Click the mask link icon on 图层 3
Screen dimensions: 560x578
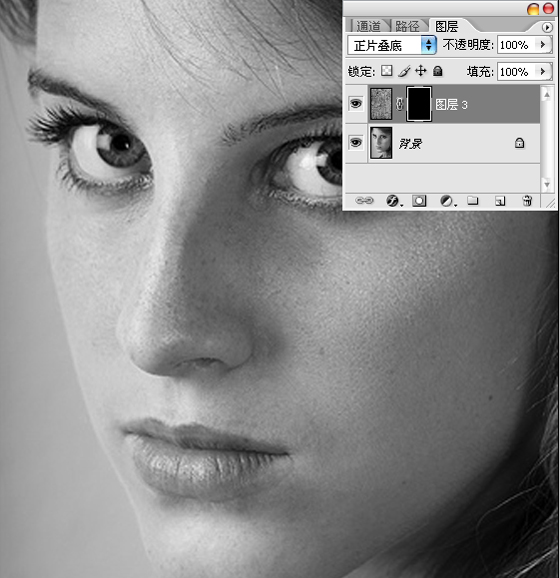399,104
